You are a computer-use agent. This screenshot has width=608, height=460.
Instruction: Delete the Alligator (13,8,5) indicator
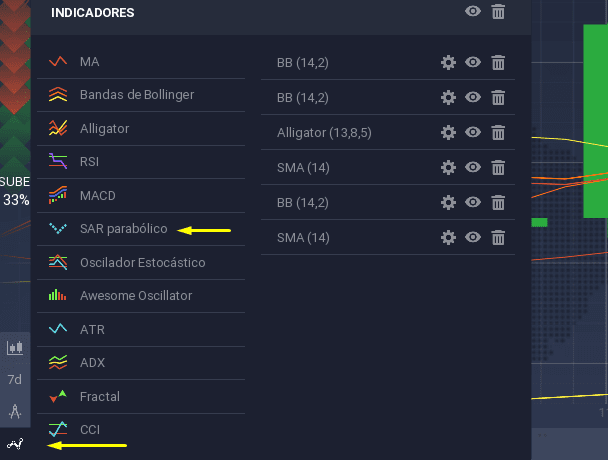pos(498,133)
